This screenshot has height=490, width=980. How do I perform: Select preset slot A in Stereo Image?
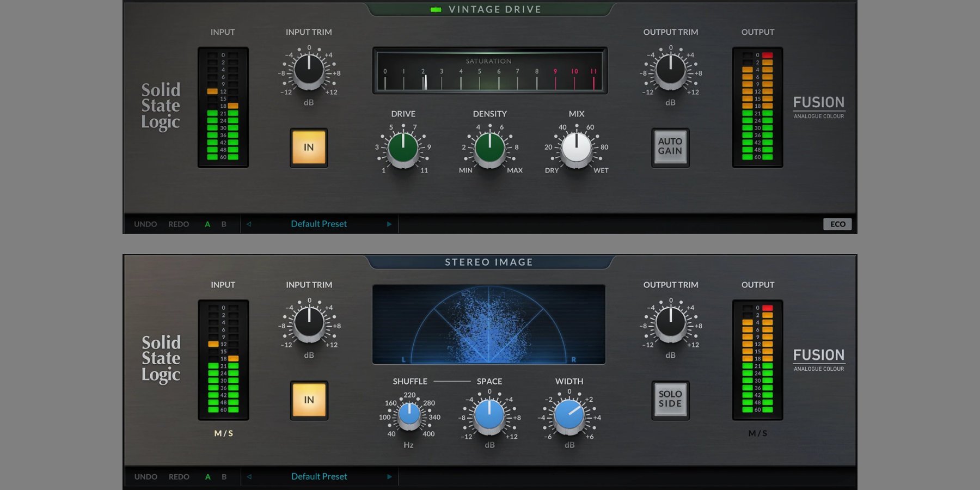207,477
